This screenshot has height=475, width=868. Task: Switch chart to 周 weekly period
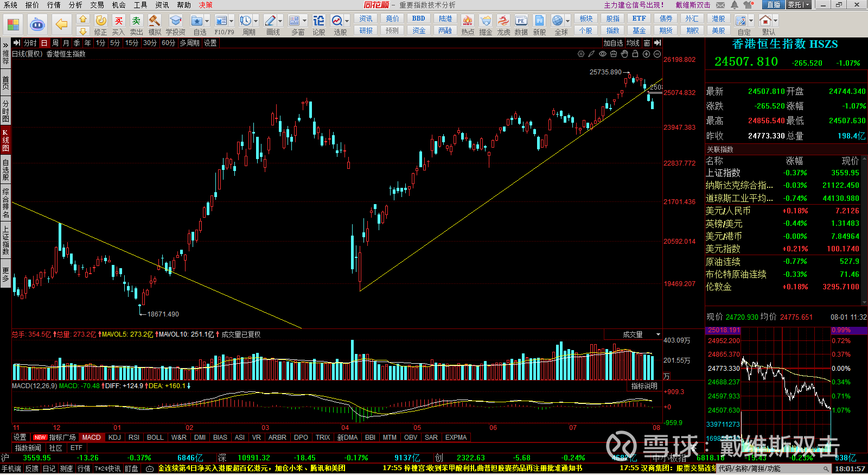tap(55, 43)
